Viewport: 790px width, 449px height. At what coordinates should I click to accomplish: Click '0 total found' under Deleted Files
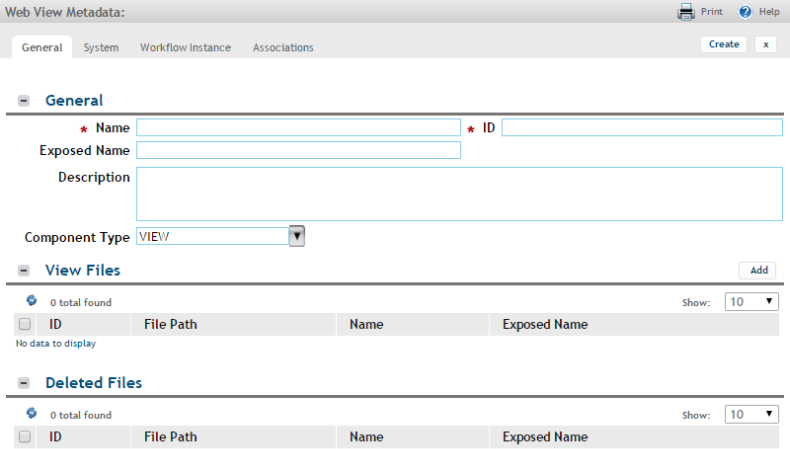click(x=81, y=415)
